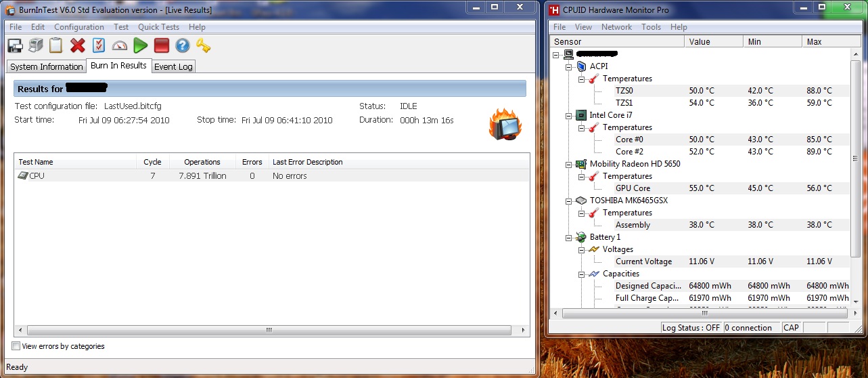Click the thermometer icon under TOSHIBA drive
The image size is (868, 378).
tap(594, 213)
